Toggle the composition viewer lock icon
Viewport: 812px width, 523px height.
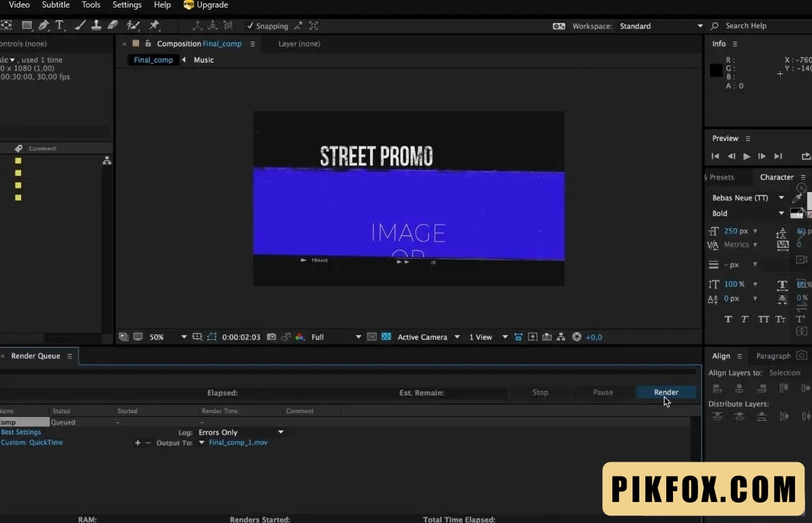pos(148,44)
